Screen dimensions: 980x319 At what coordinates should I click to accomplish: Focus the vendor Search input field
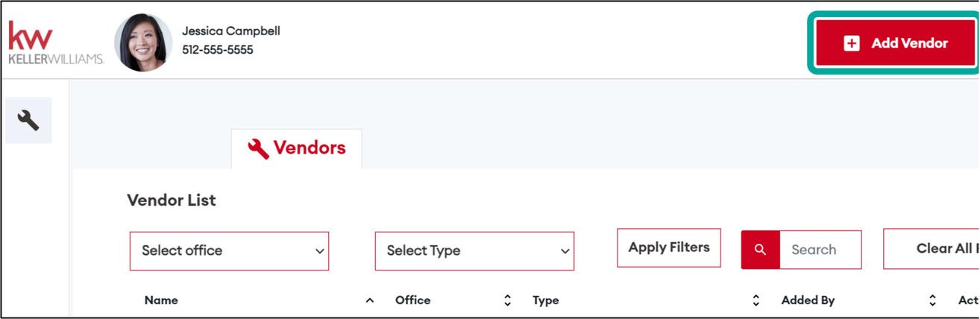click(820, 250)
